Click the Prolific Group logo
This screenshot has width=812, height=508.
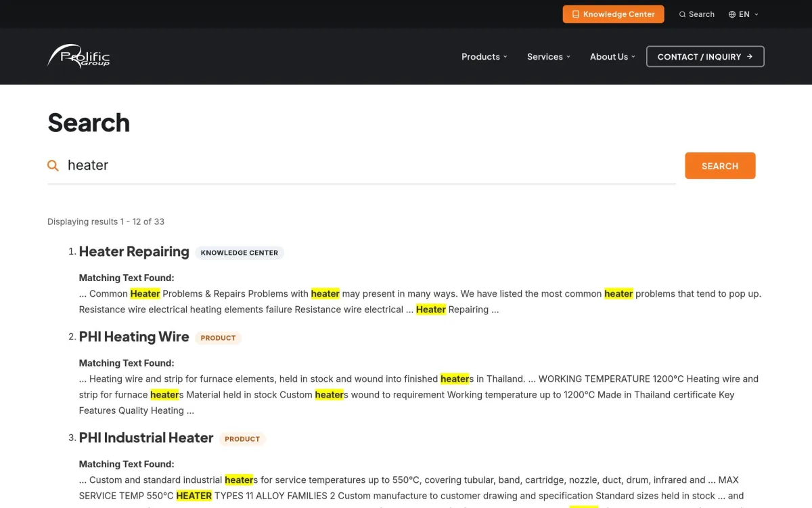point(78,56)
